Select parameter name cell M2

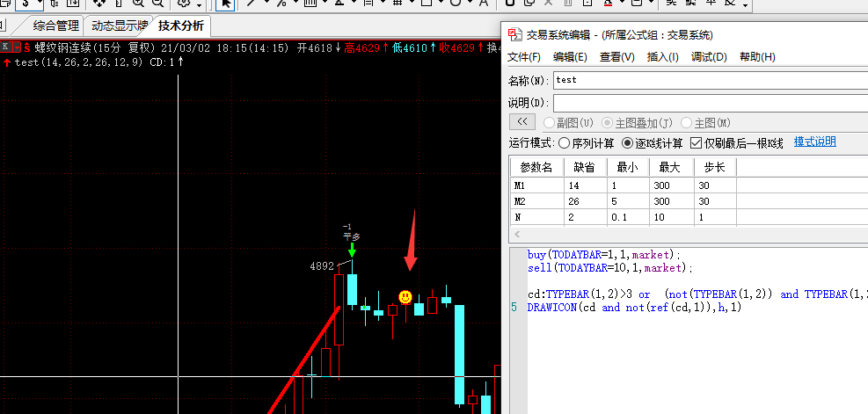click(x=537, y=201)
